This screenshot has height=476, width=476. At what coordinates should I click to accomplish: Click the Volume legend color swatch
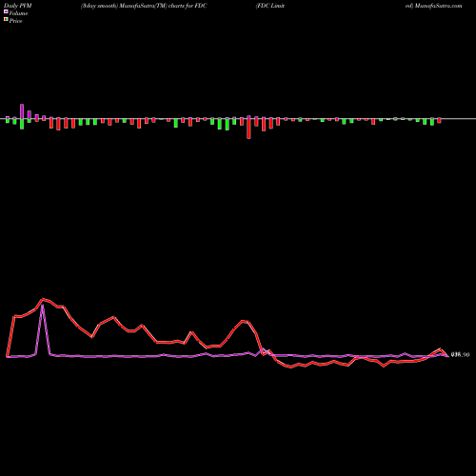point(6,11)
